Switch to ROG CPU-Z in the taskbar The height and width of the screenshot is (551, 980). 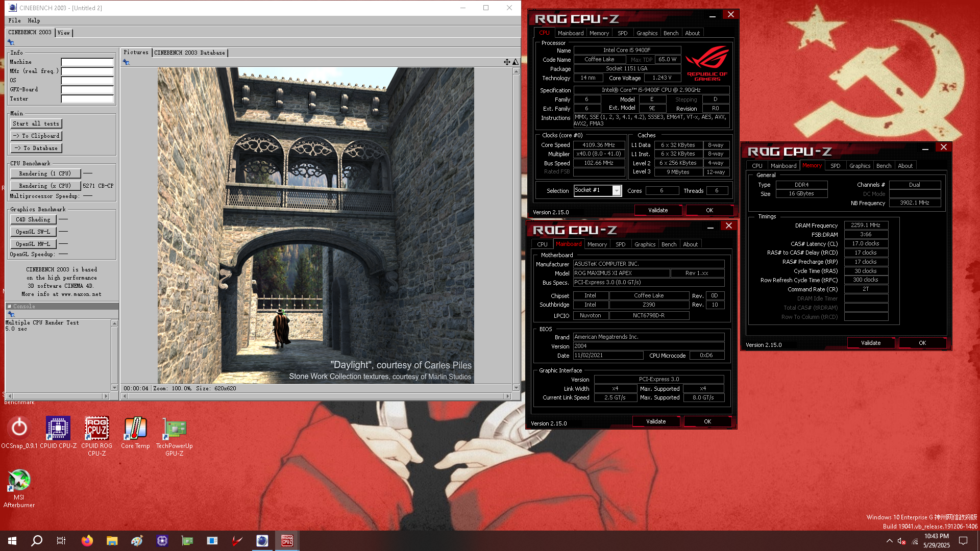287,541
